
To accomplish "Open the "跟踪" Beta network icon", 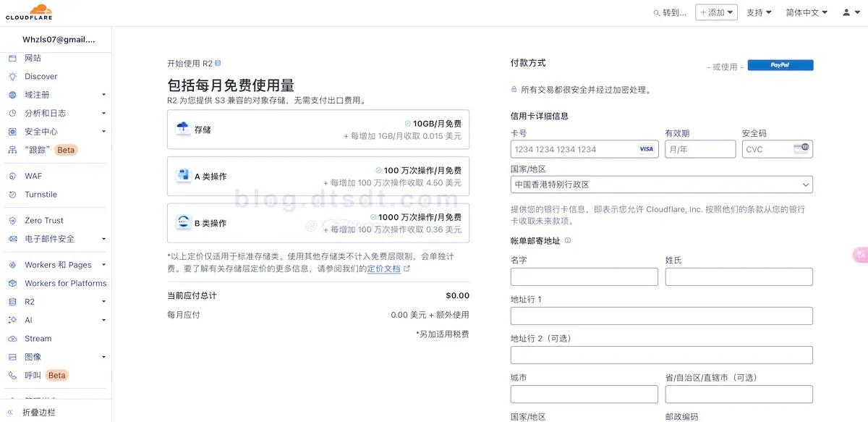I will coord(12,151).
